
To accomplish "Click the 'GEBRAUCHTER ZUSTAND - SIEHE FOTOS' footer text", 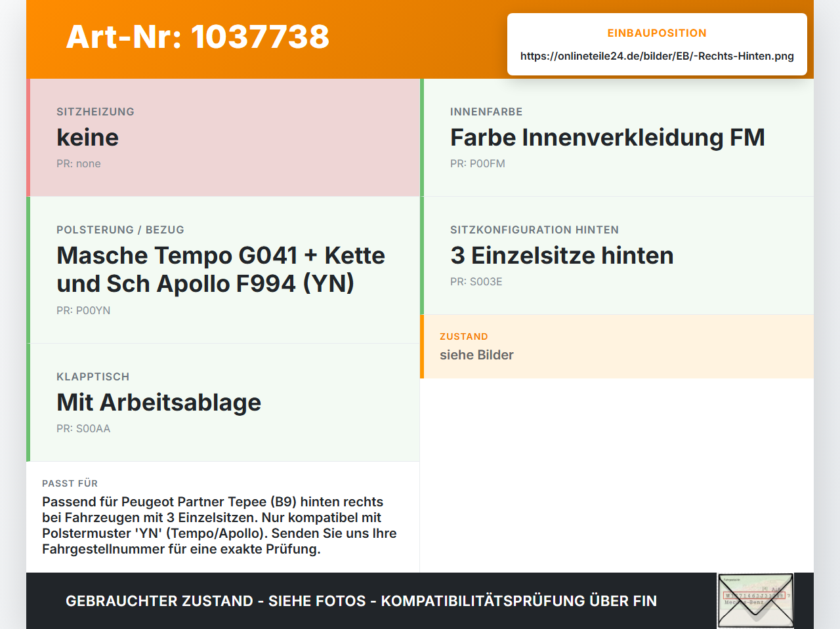I will pos(361,601).
